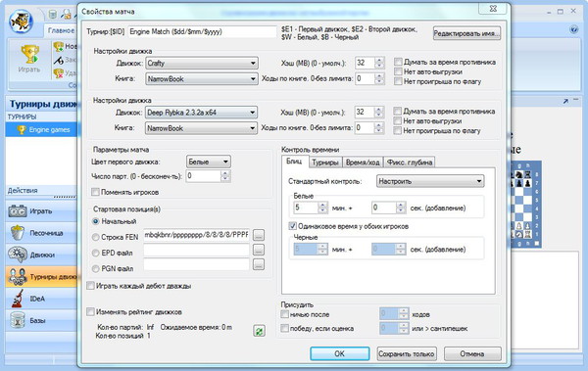Open Песочница in the sidebar

click(x=41, y=233)
